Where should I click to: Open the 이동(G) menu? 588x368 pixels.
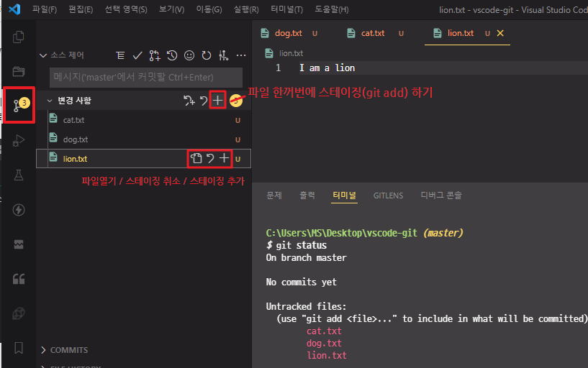point(209,9)
